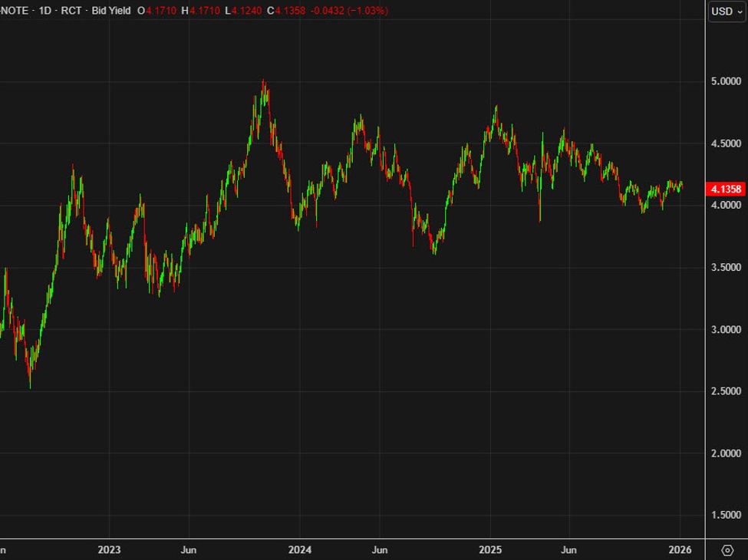Select the 2025 label on the time axis
Image resolution: width=748 pixels, height=560 pixels.
pyautogui.click(x=489, y=550)
